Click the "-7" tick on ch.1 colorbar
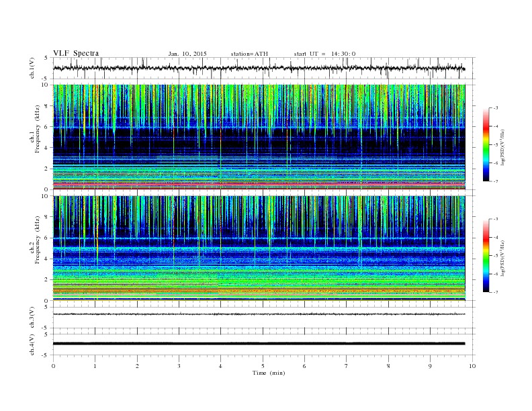This screenshot has height=411, width=532. point(495,181)
